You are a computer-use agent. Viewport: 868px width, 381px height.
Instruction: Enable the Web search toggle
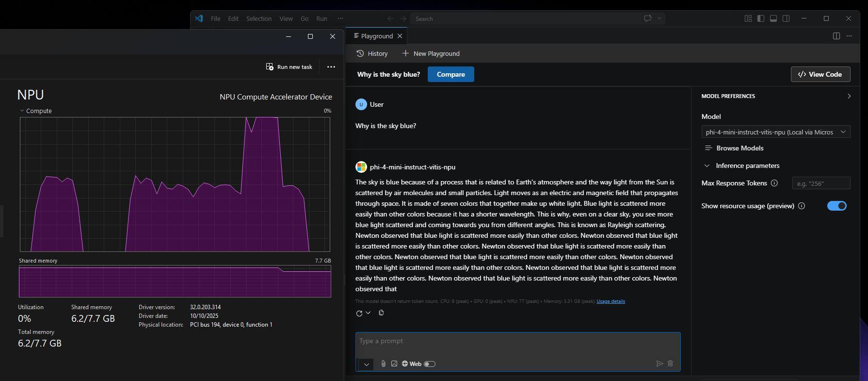click(x=430, y=364)
